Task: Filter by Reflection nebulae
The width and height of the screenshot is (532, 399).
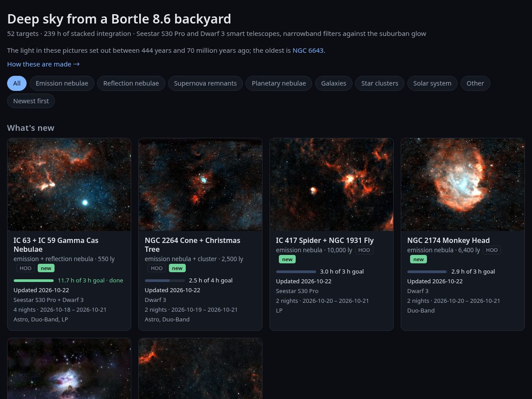Action: tap(131, 83)
